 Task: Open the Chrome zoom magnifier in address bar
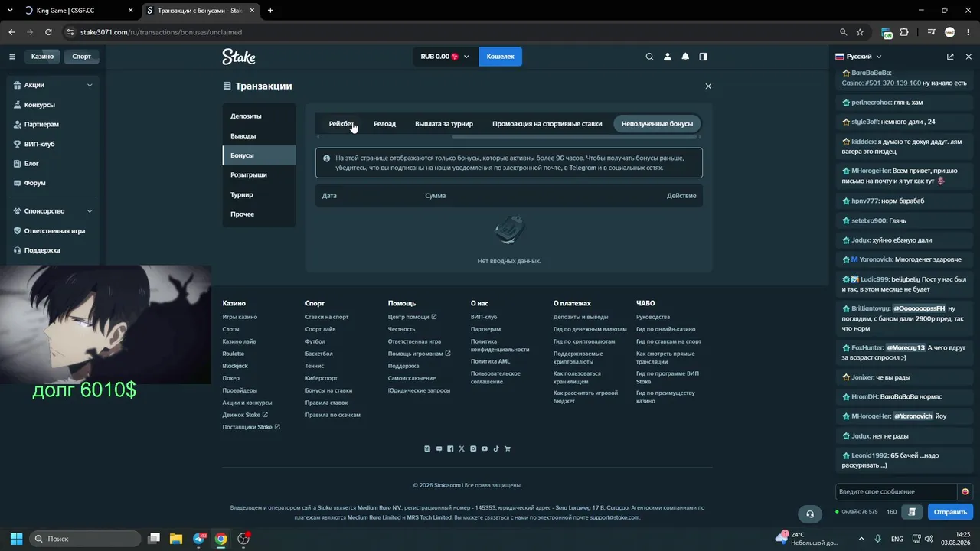(x=843, y=32)
